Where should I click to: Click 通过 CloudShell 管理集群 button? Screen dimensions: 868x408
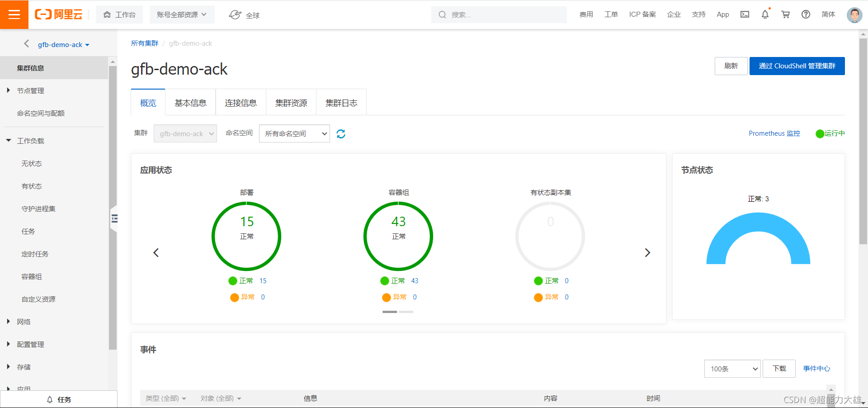tap(797, 66)
